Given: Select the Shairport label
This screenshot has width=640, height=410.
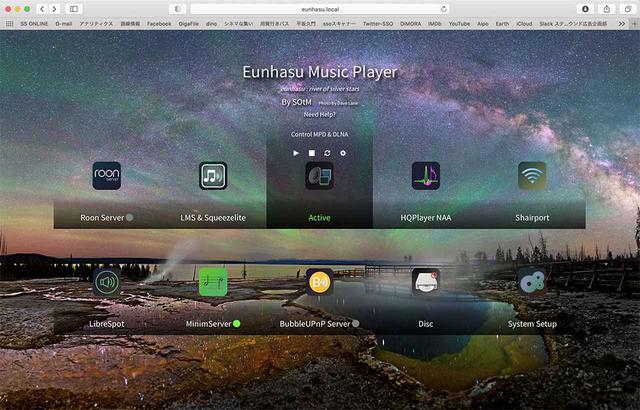Looking at the screenshot, I should pos(532,218).
